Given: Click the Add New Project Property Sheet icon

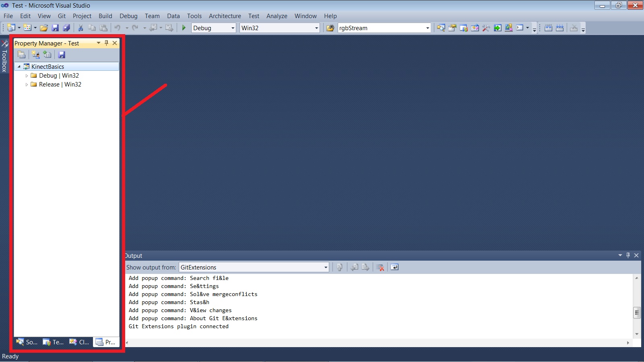Looking at the screenshot, I should [x=36, y=55].
